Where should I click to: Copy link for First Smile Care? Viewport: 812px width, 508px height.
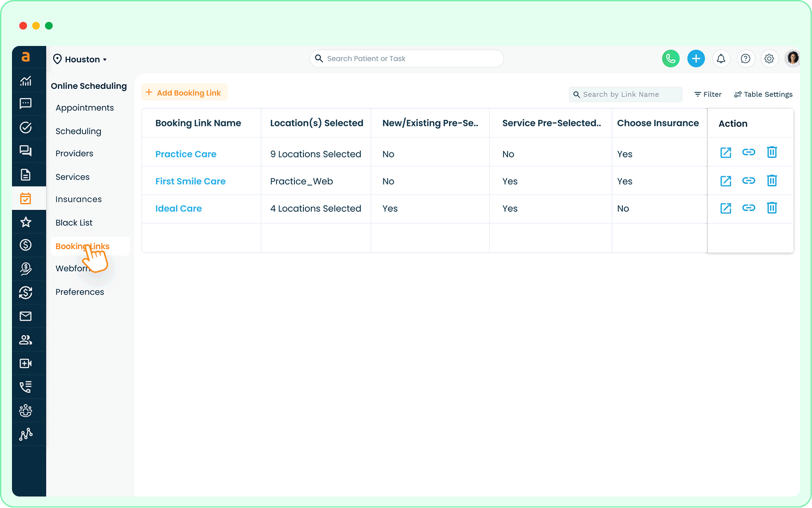[748, 181]
